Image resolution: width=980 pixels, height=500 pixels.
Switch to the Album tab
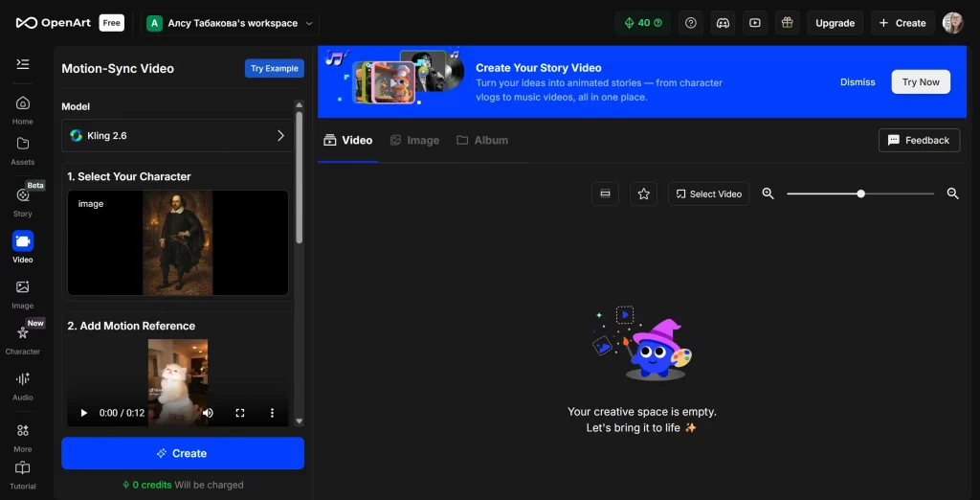click(482, 140)
